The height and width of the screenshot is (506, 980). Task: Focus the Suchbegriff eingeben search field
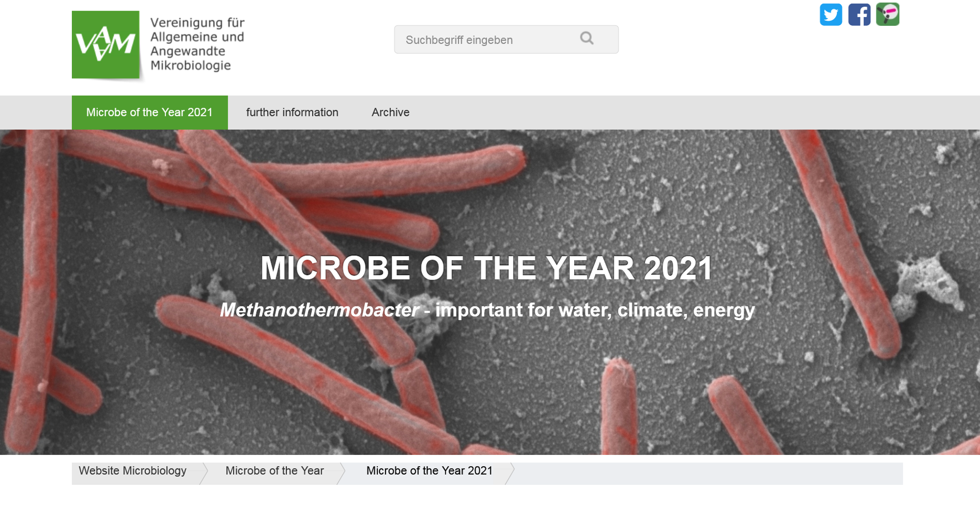486,40
